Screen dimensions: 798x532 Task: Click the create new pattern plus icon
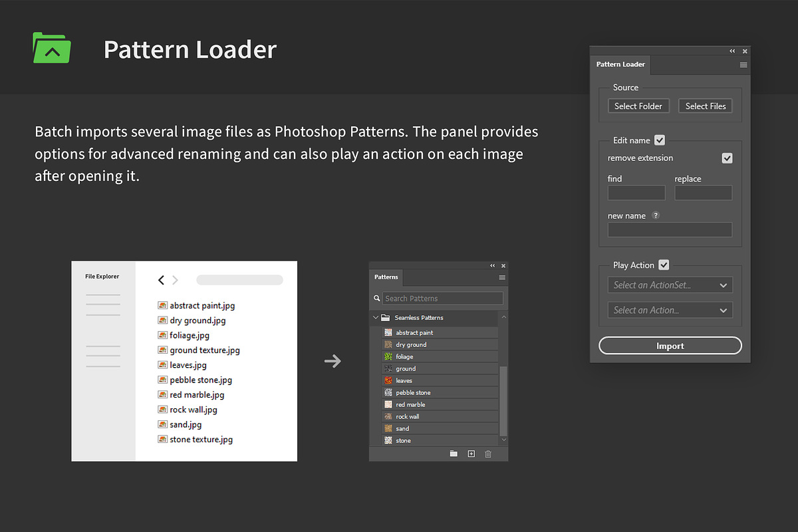(471, 454)
